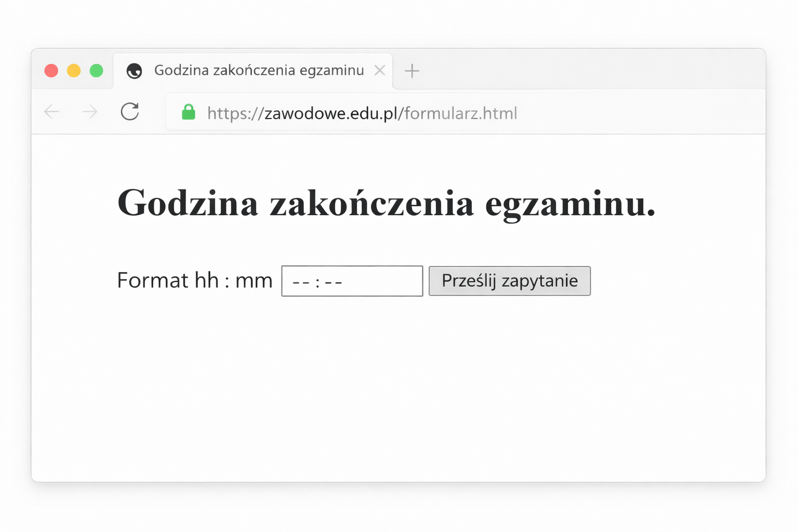Reload the current page
This screenshot has height=532, width=798.
click(x=130, y=112)
